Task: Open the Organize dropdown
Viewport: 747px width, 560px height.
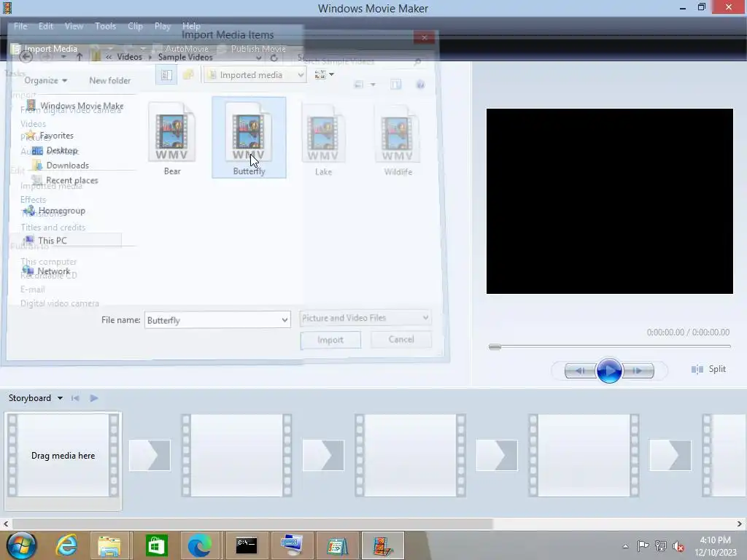Action: 45,80
